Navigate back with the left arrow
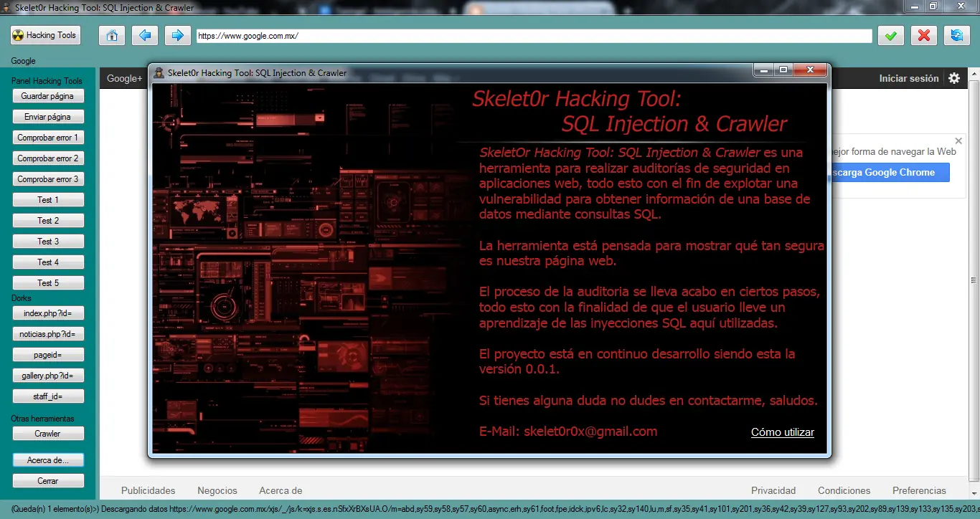 pos(145,35)
